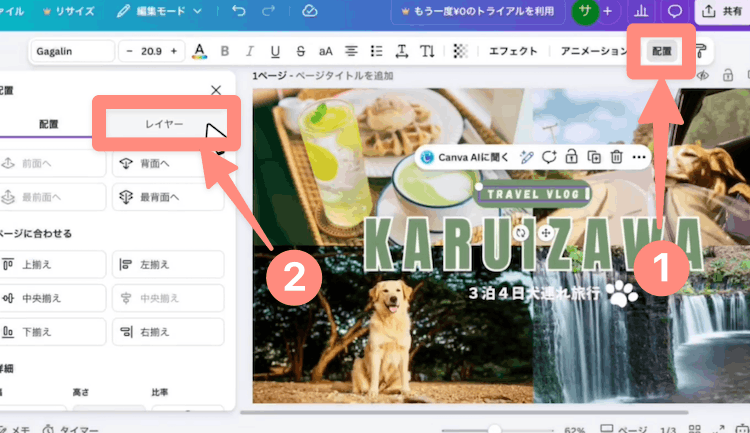Open the transparency checkerboard icon
This screenshot has width=750, height=433.
(460, 51)
